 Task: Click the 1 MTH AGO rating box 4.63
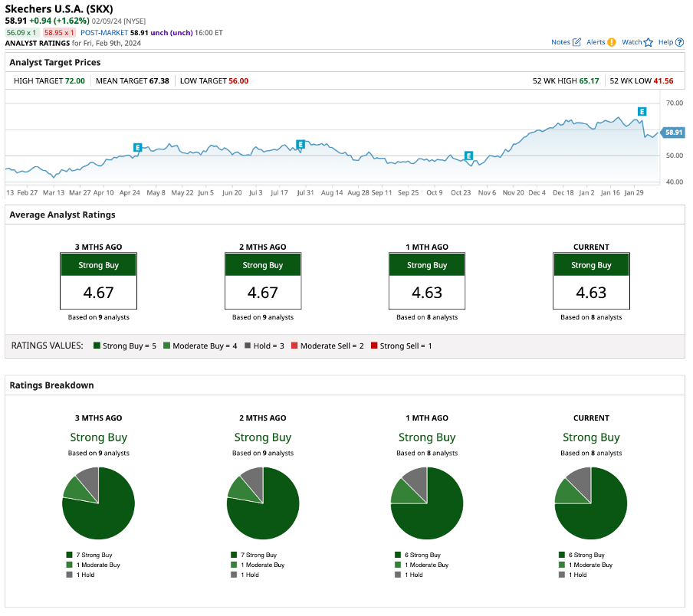point(427,281)
